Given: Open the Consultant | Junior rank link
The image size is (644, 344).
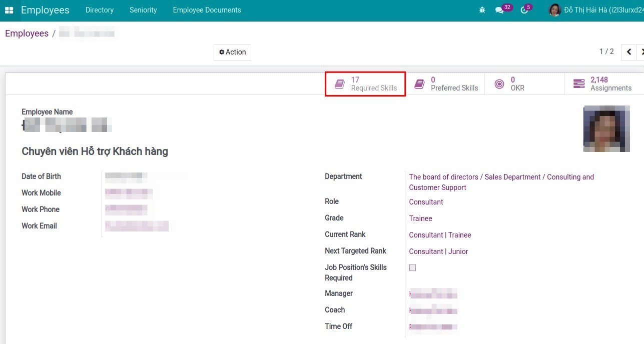Looking at the screenshot, I should (438, 251).
